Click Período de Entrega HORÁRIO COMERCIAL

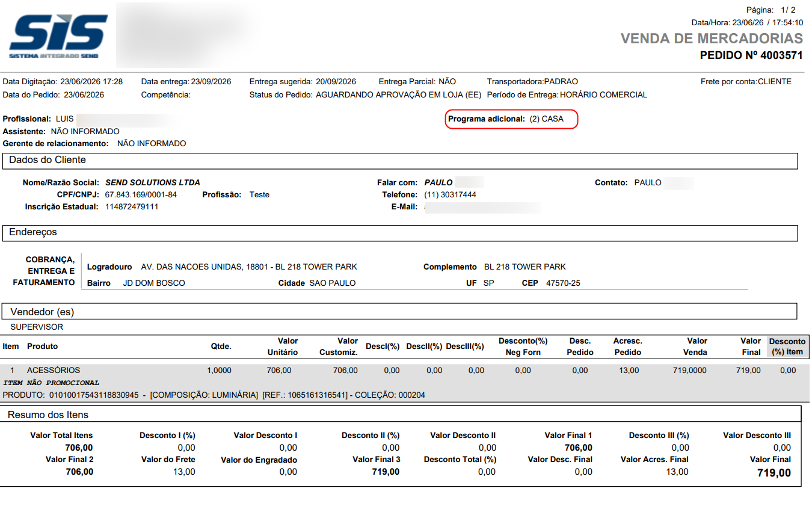[567, 94]
